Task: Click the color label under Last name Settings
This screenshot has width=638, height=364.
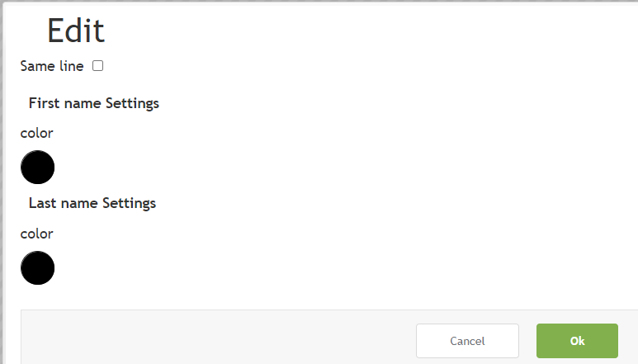Action: [x=36, y=234]
